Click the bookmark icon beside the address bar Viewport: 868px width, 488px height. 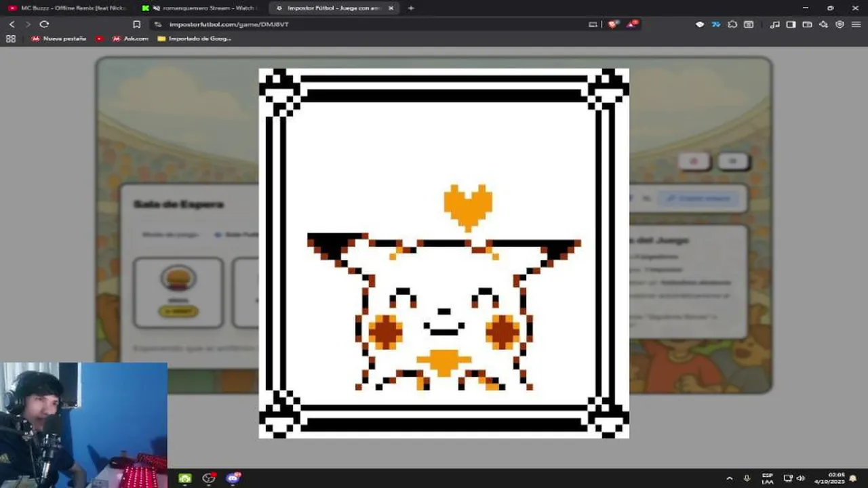tap(136, 24)
